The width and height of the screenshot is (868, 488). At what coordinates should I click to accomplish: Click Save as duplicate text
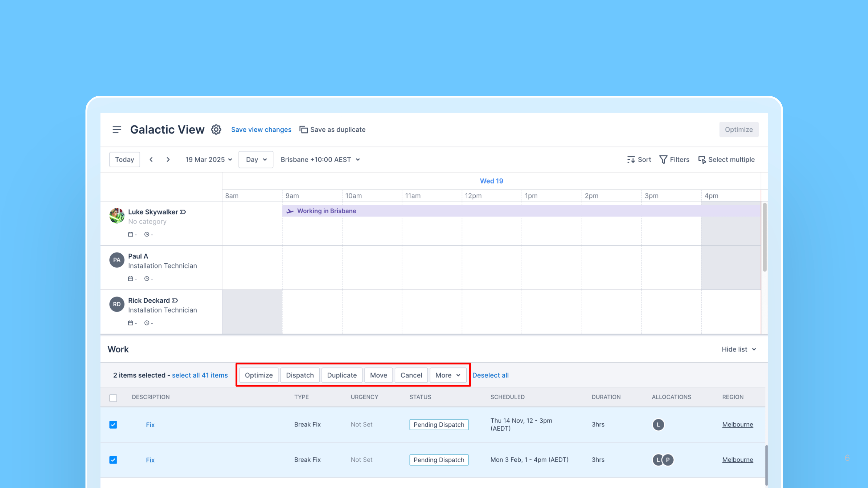(x=338, y=130)
